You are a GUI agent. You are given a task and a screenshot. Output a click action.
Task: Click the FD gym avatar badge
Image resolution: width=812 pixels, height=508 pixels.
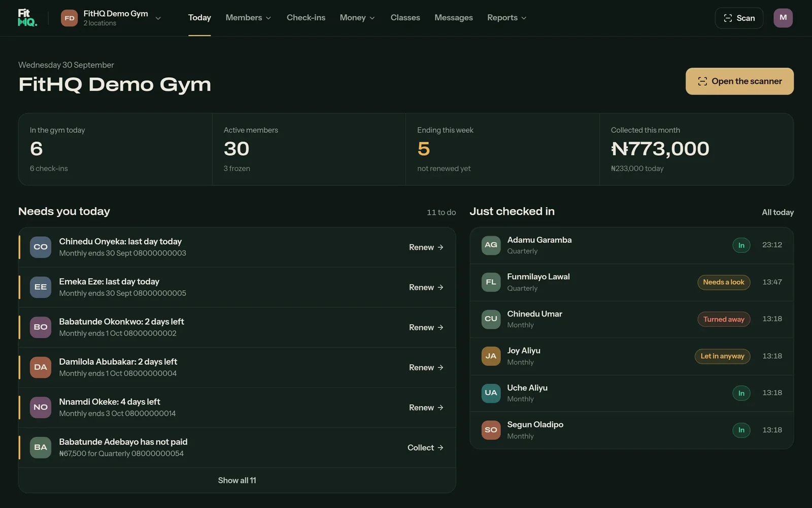[70, 18]
